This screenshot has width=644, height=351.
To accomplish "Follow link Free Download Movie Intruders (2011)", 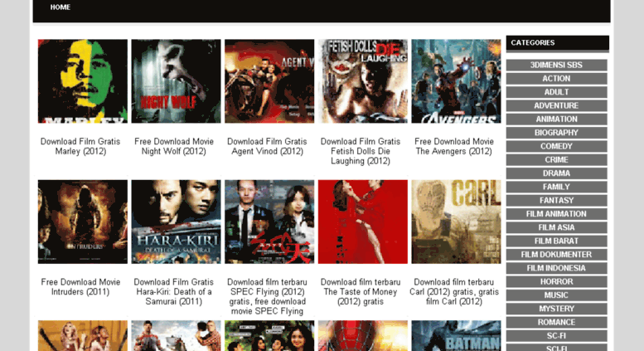I will (80, 287).
